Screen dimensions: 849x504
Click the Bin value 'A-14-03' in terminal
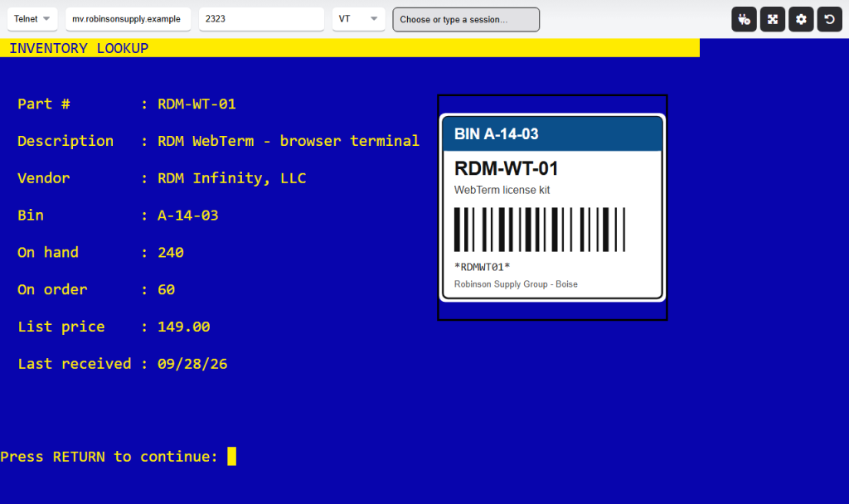pos(188,216)
